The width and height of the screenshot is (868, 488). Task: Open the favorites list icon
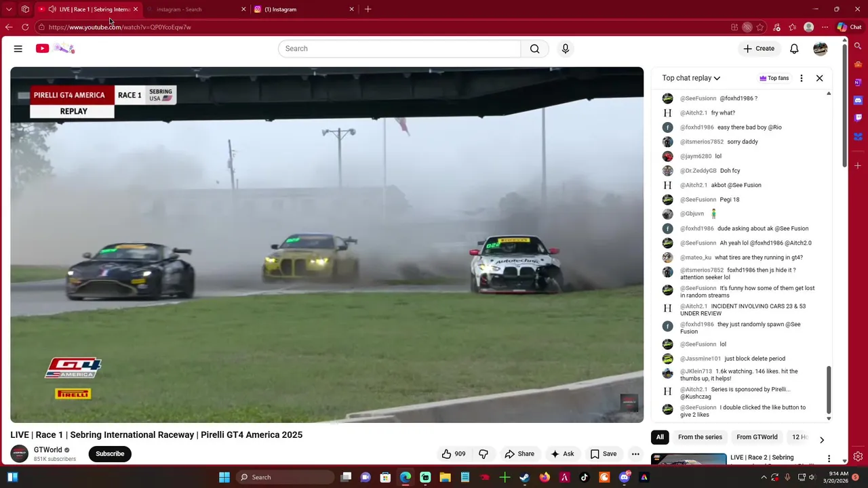point(792,27)
